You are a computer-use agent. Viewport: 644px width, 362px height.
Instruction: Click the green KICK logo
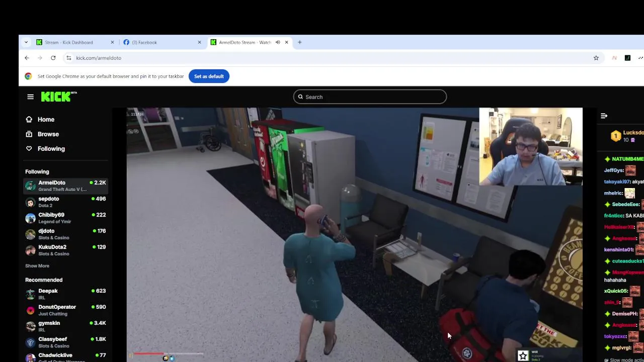(58, 97)
